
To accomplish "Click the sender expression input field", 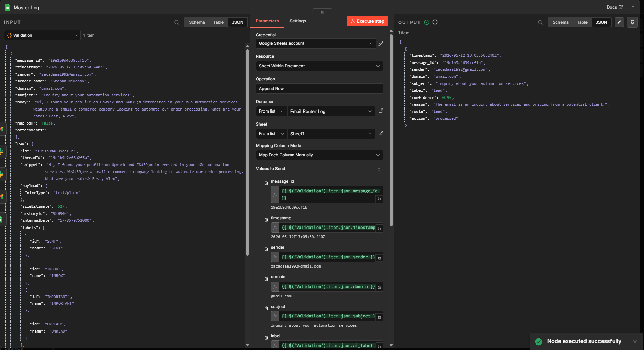I will [327, 257].
